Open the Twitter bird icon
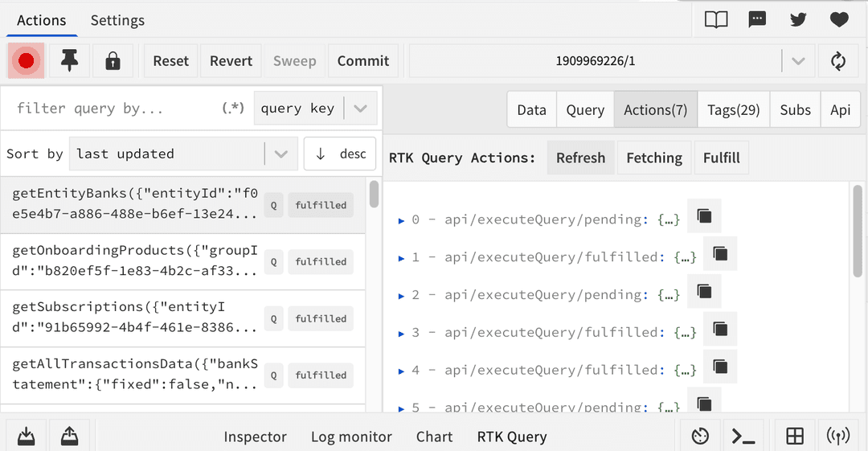Viewport: 868px width, 451px height. (798, 20)
